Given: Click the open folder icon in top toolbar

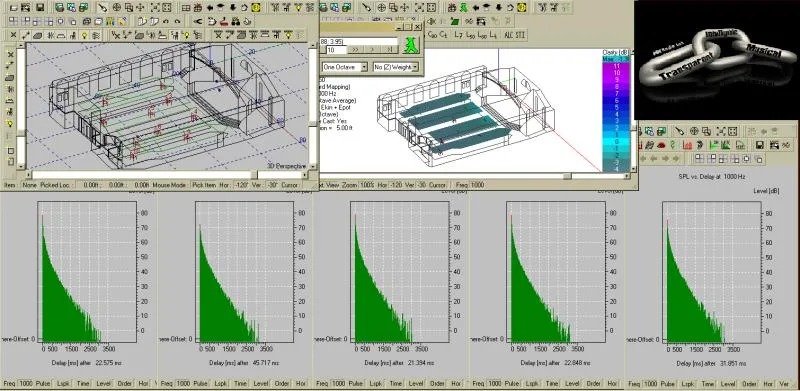Looking at the screenshot, I should click(x=14, y=8).
